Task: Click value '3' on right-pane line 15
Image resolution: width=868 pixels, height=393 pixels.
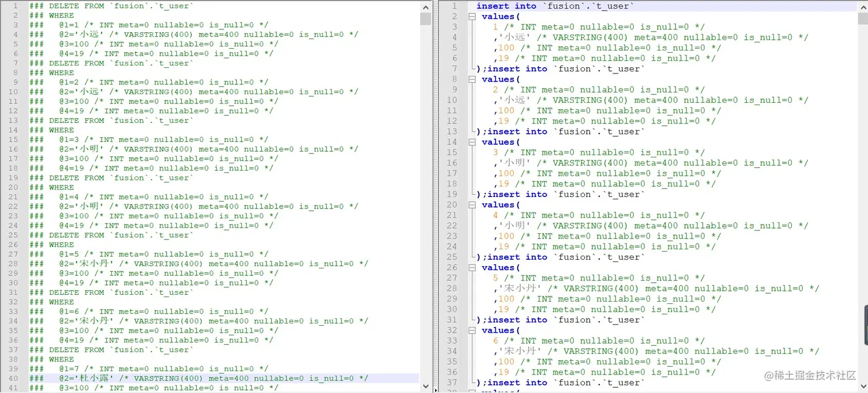Action: [x=495, y=152]
